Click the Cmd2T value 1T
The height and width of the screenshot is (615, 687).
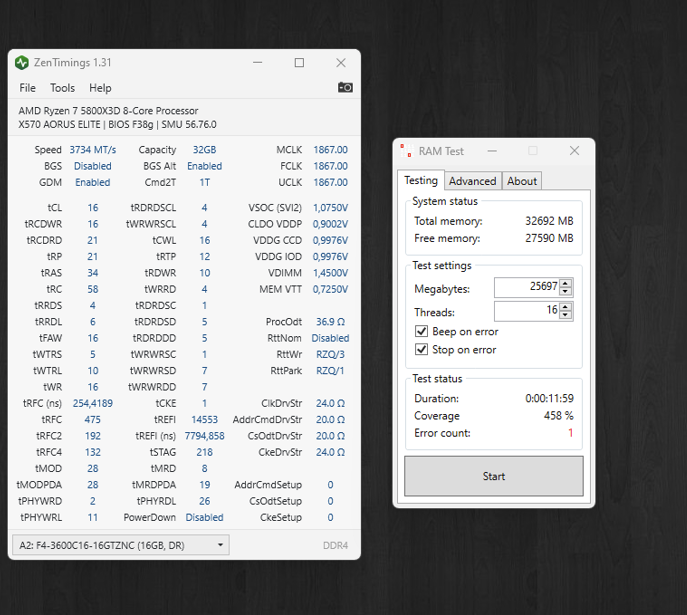point(204,182)
